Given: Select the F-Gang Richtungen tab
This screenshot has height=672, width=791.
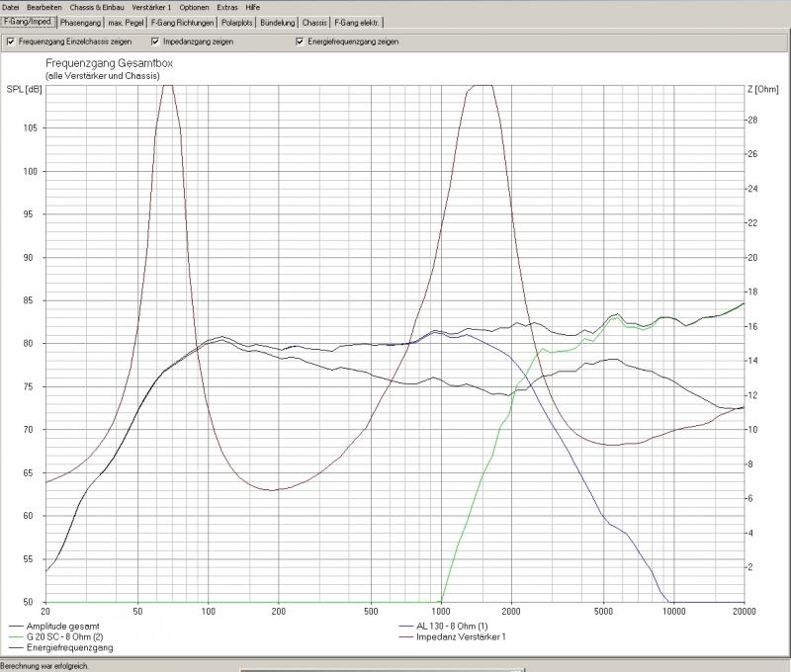Looking at the screenshot, I should [182, 22].
